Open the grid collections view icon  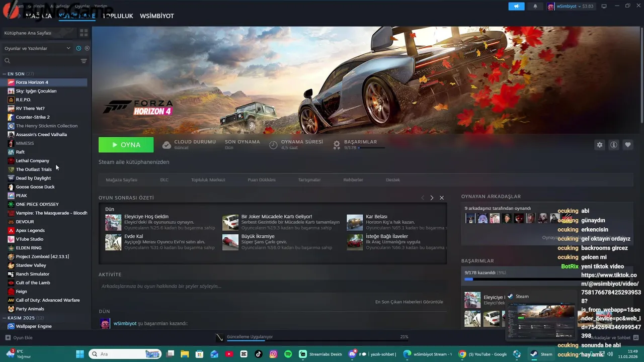84,33
